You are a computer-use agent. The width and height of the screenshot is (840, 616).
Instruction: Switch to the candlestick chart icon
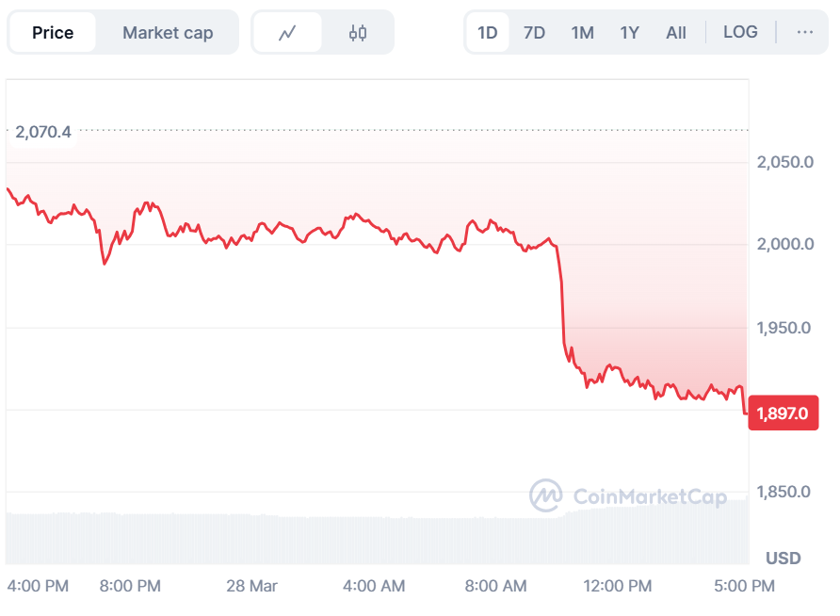(357, 33)
